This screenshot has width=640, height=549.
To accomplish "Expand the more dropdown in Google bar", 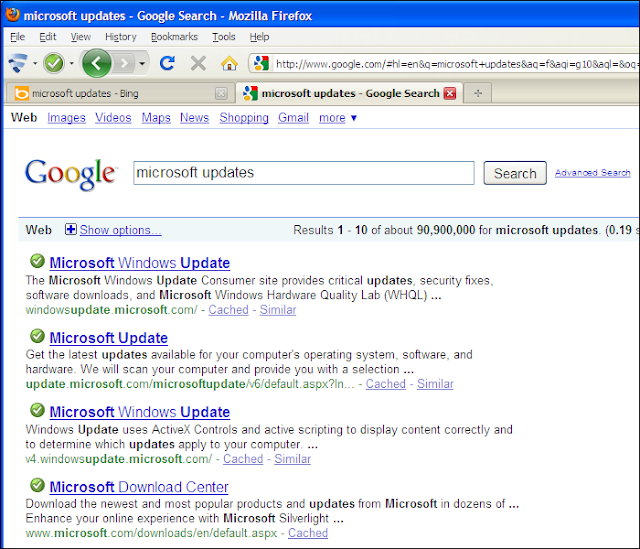I will (338, 118).
